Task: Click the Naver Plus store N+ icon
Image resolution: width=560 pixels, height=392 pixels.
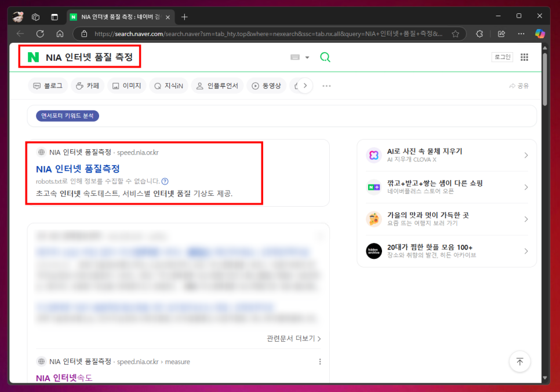Action: 374,187
